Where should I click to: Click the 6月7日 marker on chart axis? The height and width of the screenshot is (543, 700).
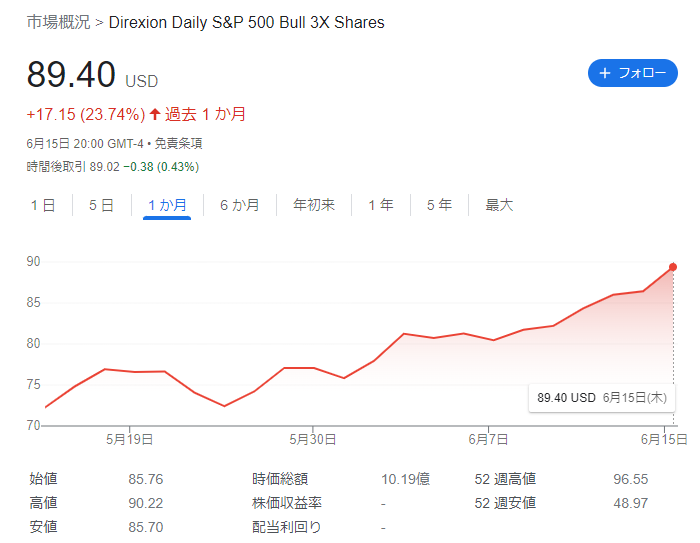488,439
